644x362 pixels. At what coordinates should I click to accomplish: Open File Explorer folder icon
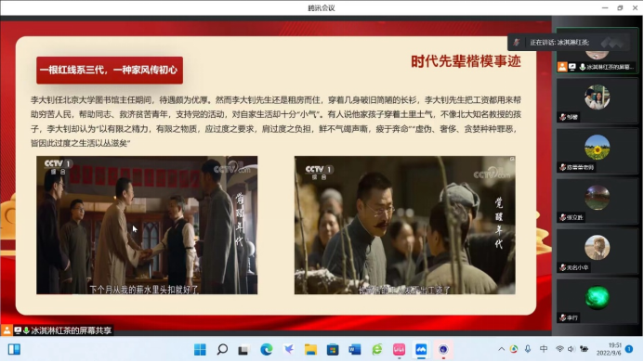310,350
